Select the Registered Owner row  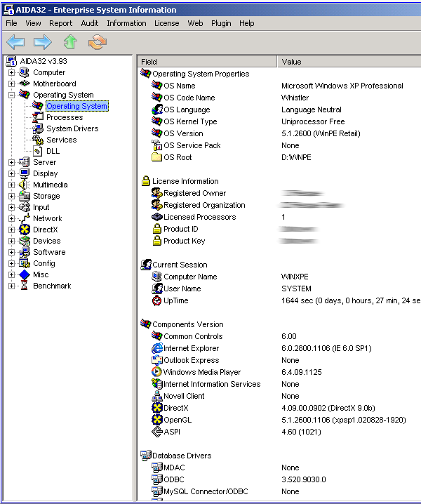coord(279,193)
